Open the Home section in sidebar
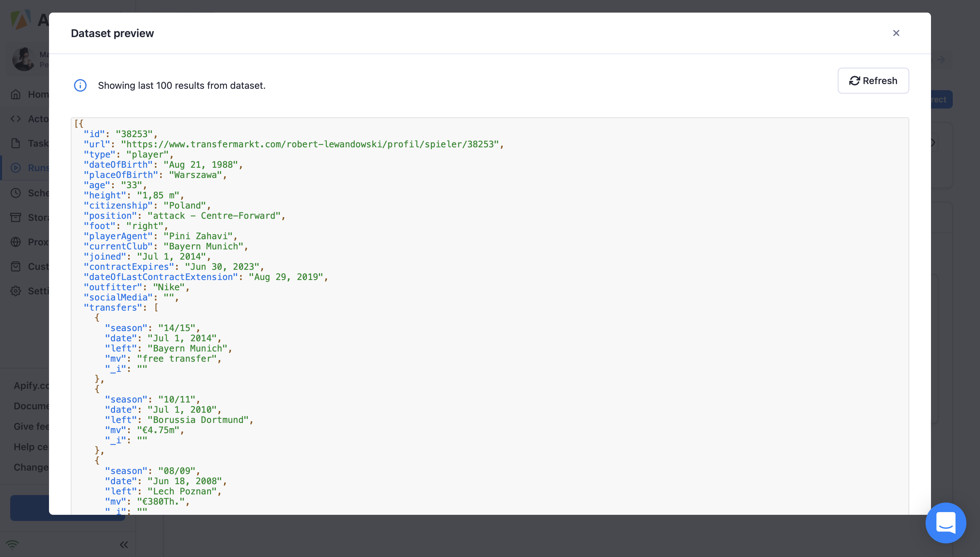 pyautogui.click(x=16, y=94)
